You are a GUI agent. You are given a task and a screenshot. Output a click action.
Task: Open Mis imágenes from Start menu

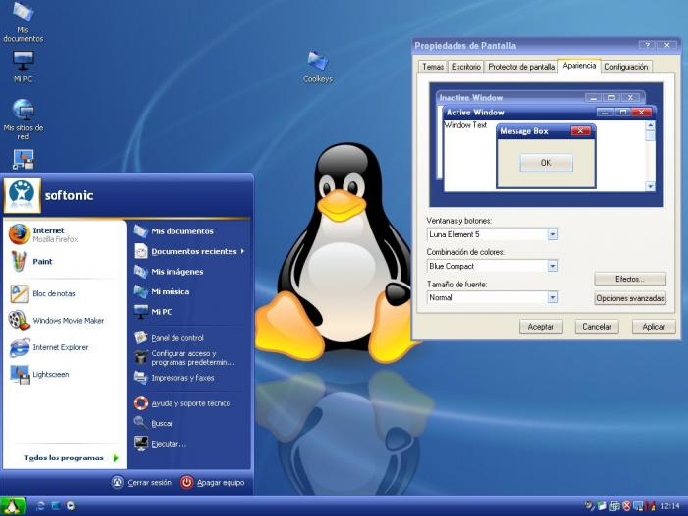pyautogui.click(x=169, y=272)
